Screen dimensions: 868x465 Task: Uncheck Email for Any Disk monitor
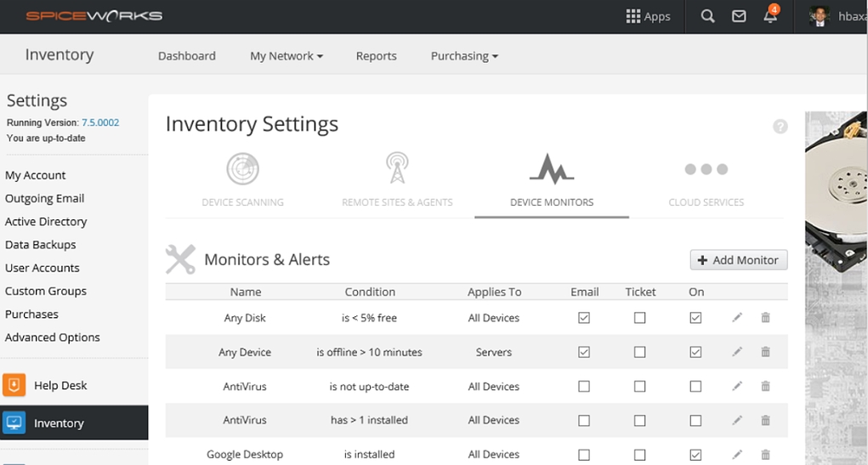(x=584, y=318)
